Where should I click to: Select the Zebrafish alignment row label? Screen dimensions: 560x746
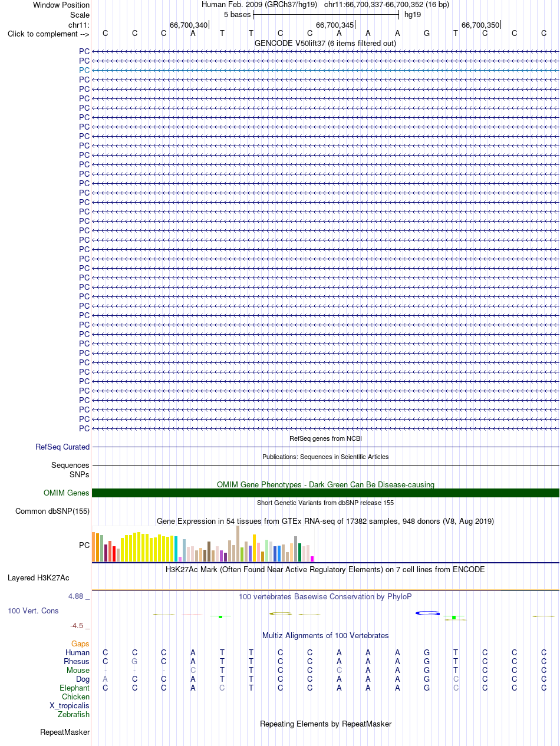point(74,715)
